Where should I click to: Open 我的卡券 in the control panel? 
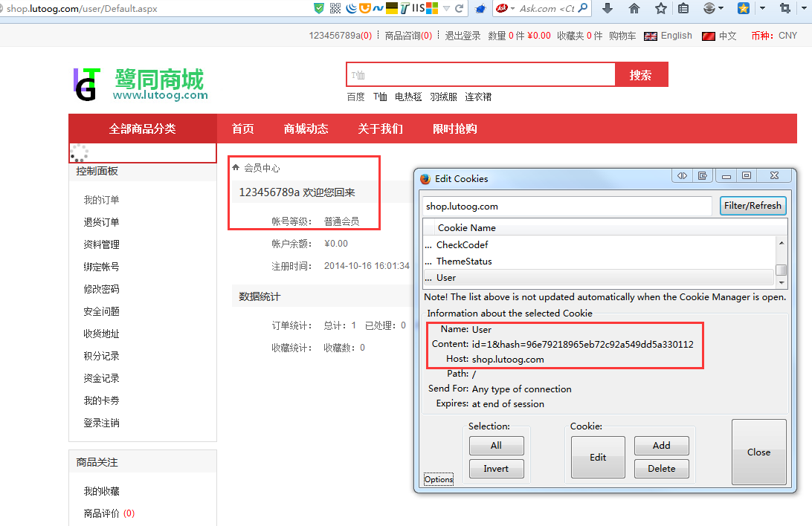click(101, 400)
